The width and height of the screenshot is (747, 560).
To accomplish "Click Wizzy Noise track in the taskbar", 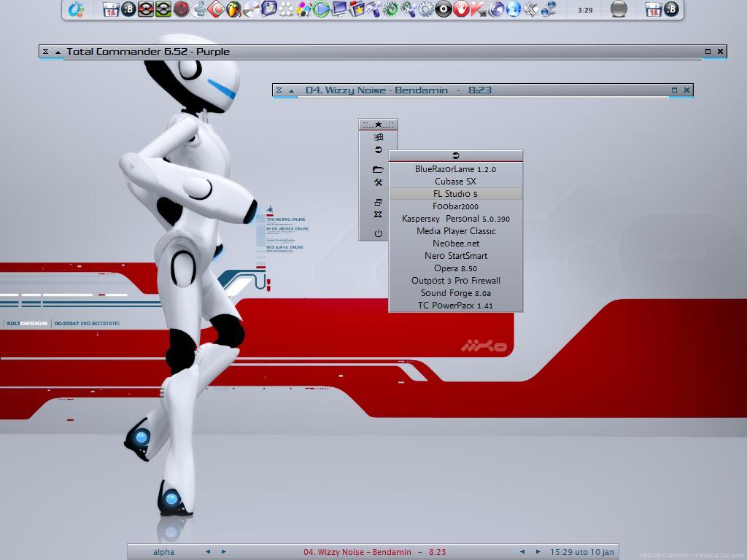I will click(374, 552).
